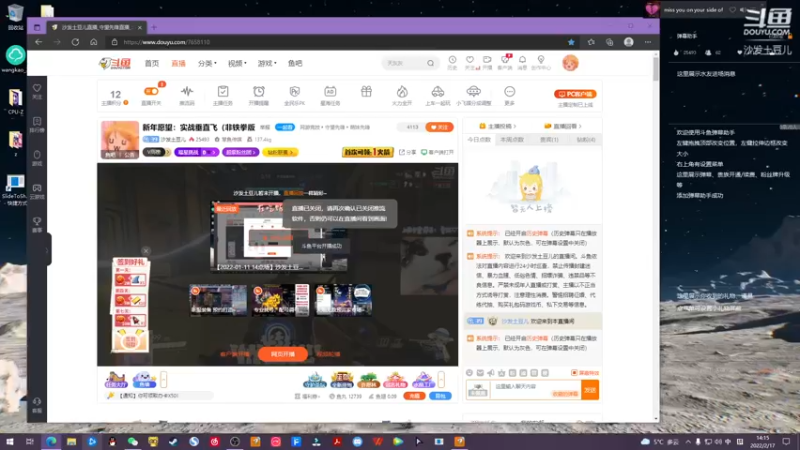This screenshot has width=800, height=450.
Task: Open the Windows Start button
Action: [x=10, y=441]
